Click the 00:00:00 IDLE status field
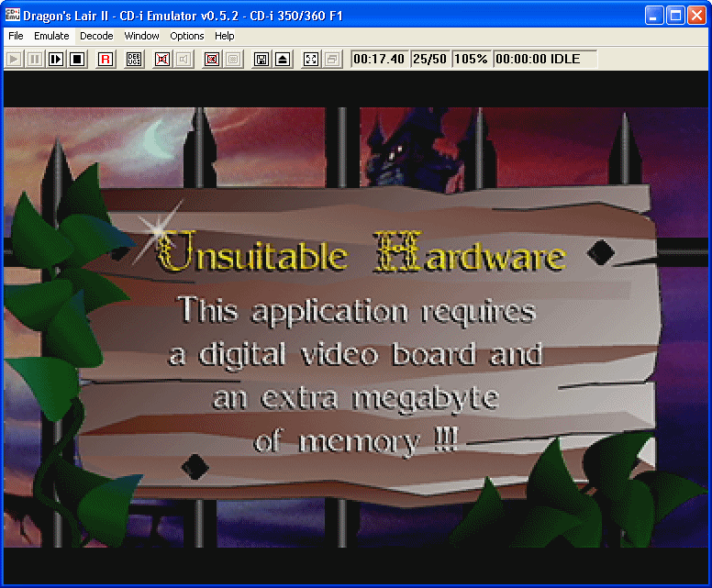Image resolution: width=712 pixels, height=588 pixels. point(545,59)
